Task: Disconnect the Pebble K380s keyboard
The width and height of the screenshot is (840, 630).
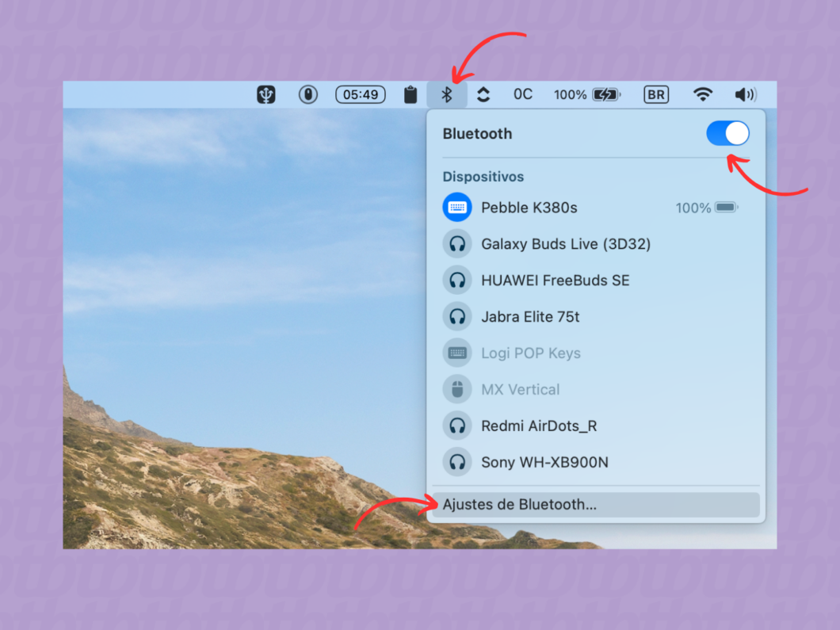Action: [x=529, y=207]
